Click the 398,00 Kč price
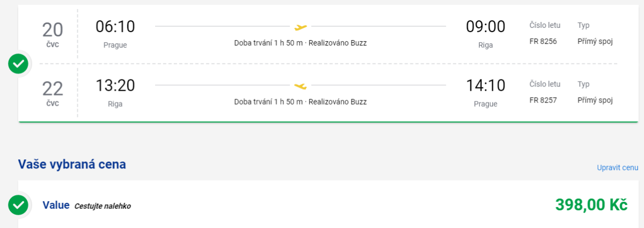The height and width of the screenshot is (228, 644). coord(591,205)
